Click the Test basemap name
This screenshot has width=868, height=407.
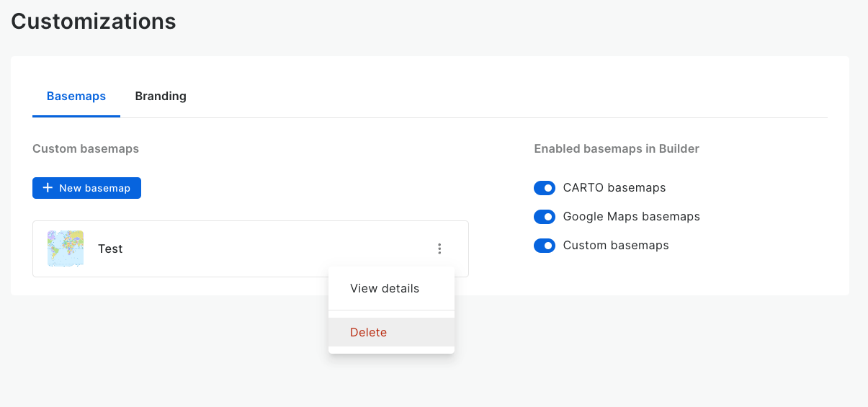coord(110,249)
